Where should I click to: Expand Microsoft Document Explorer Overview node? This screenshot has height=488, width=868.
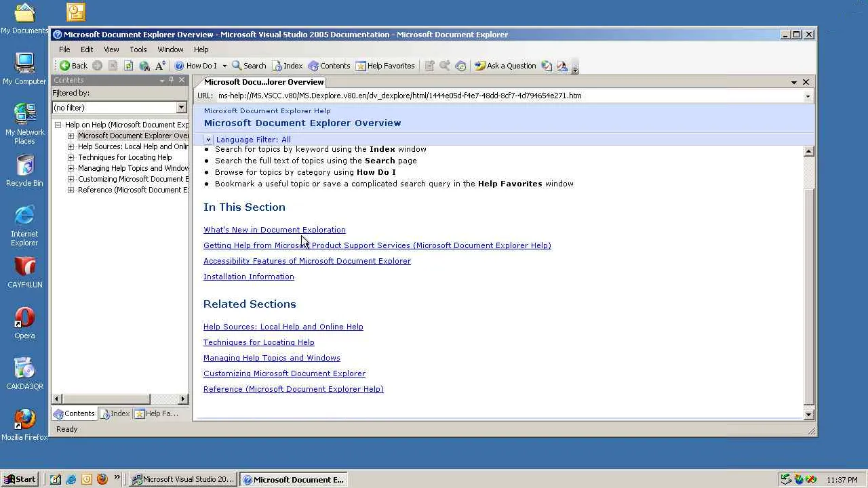pos(71,136)
